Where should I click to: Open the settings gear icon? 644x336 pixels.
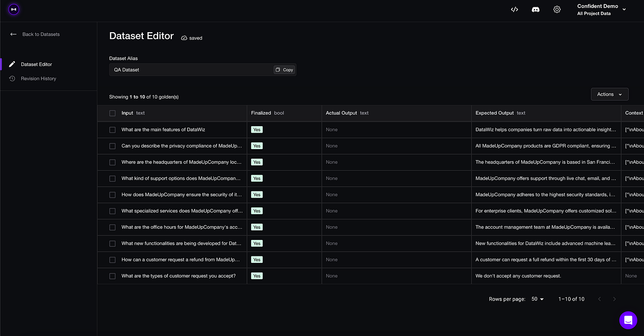557,9
